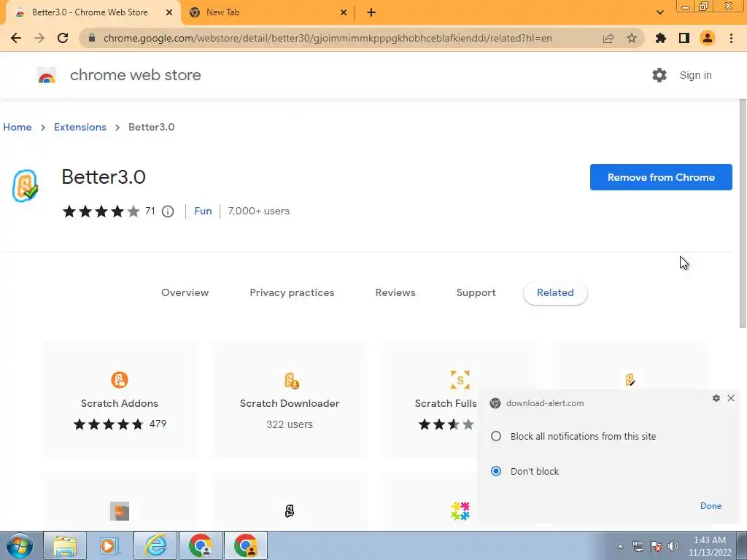Open the Scratch Downloader title
Viewport: 747px width, 560px height.
tap(290, 403)
